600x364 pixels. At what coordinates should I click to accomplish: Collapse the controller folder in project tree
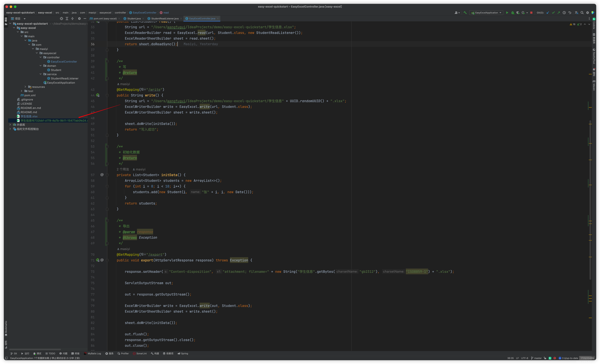coord(41,57)
